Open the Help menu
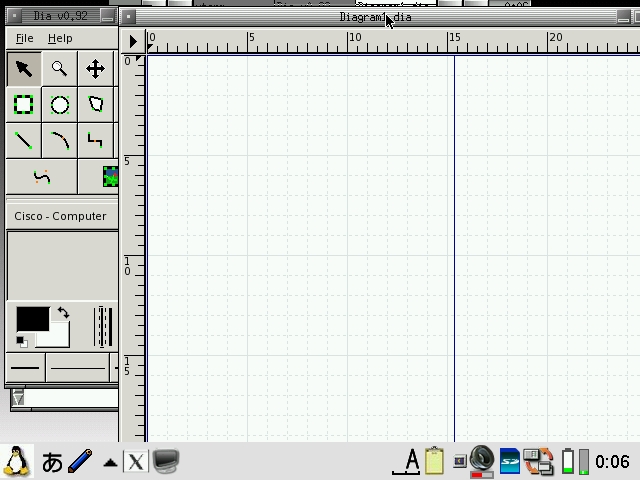This screenshot has width=640, height=480. point(60,38)
